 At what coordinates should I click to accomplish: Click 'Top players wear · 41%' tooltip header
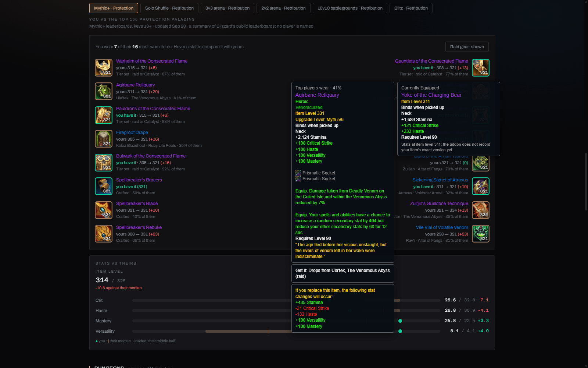319,88
